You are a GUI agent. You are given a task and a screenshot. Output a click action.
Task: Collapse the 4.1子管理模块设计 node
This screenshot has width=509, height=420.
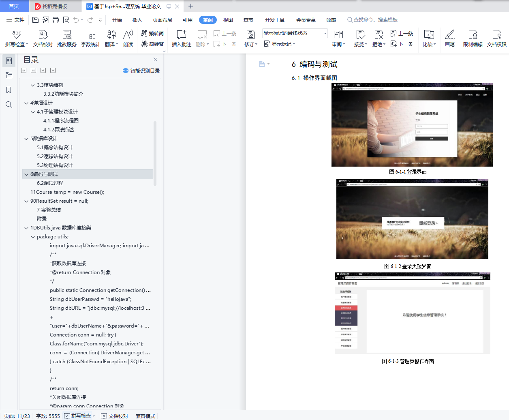(33, 112)
